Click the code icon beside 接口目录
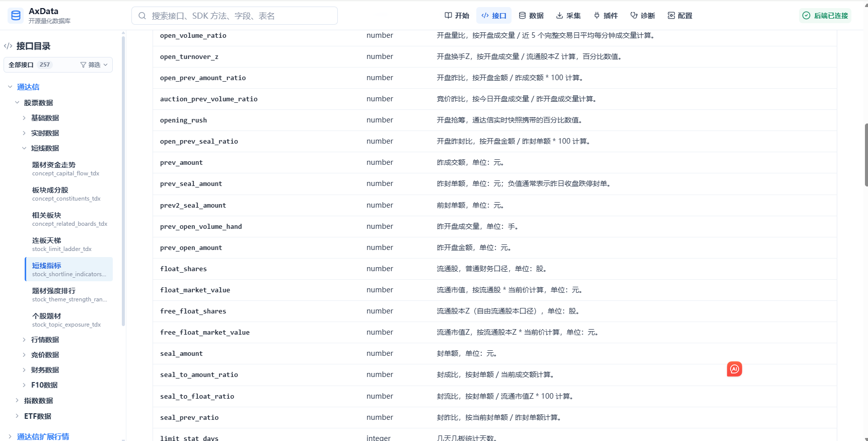 8,46
